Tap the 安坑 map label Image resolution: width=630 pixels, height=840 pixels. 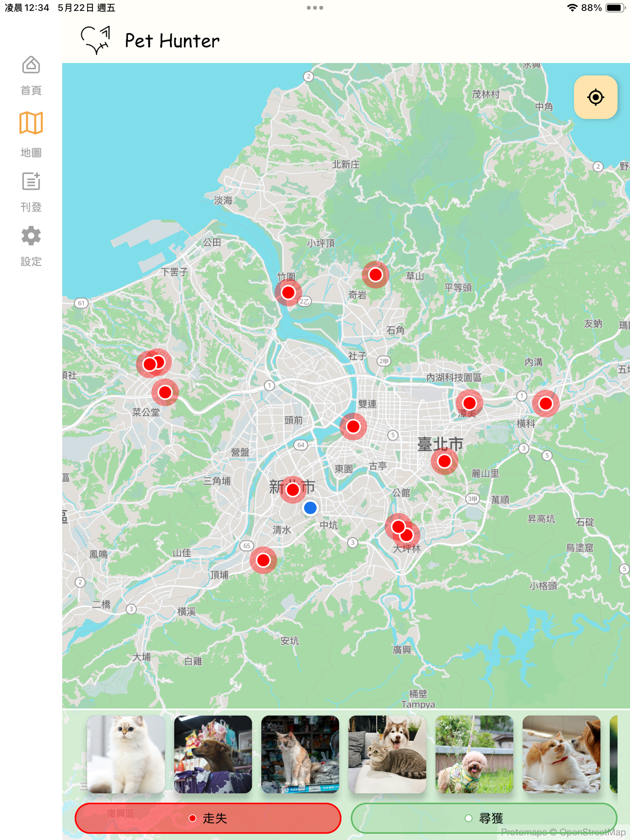click(x=290, y=641)
